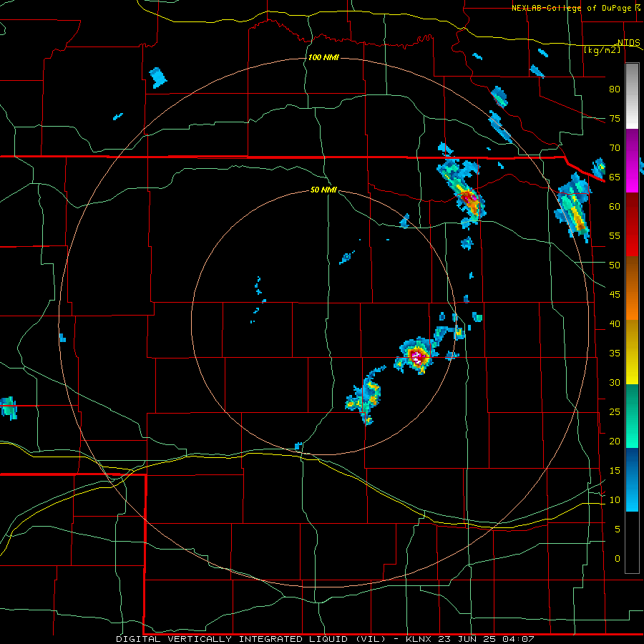This screenshot has height=644, width=644.
Task: Click the 30 value on the color scale
Action: (615, 382)
